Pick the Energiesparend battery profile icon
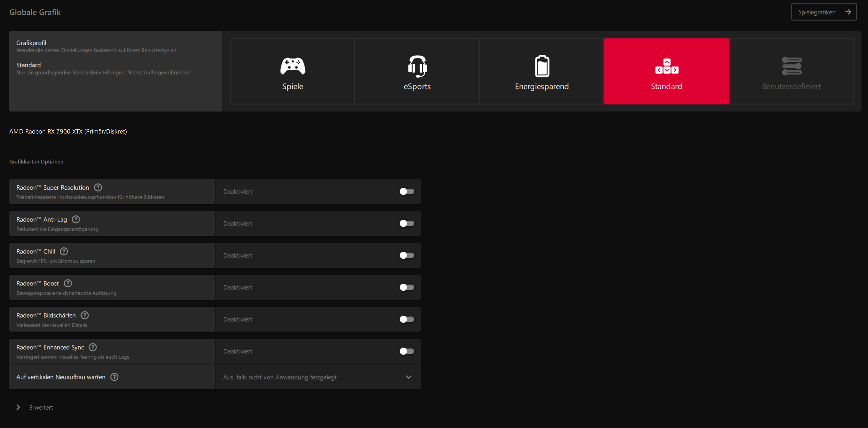Viewport: 868px width, 428px height. pos(542,66)
